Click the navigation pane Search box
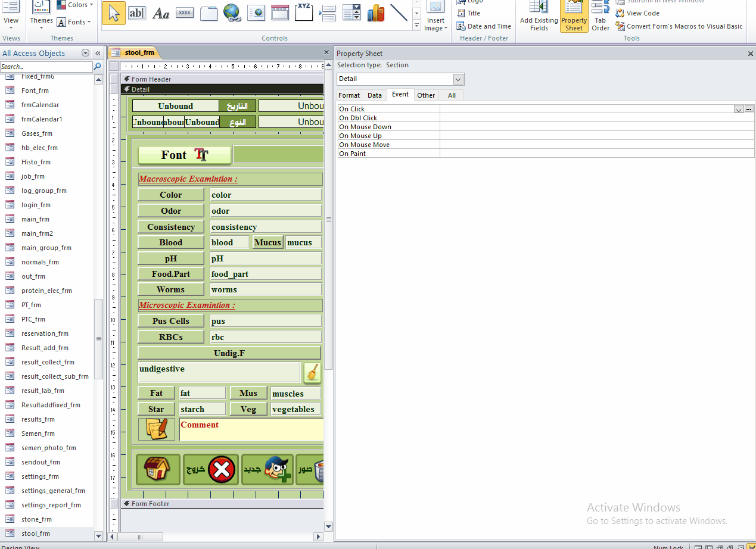Image resolution: width=756 pixels, height=549 pixels. click(46, 67)
